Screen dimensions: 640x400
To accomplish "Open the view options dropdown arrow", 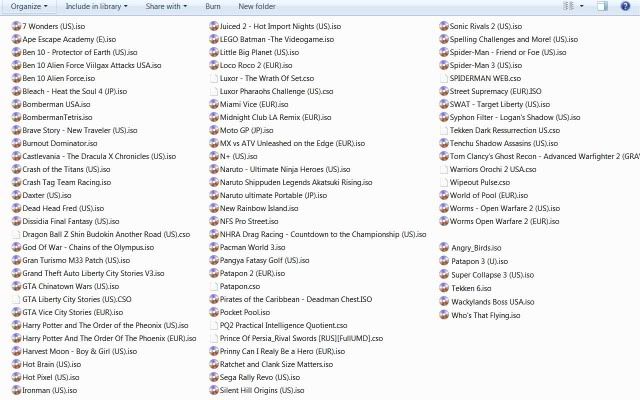I will (x=582, y=6).
